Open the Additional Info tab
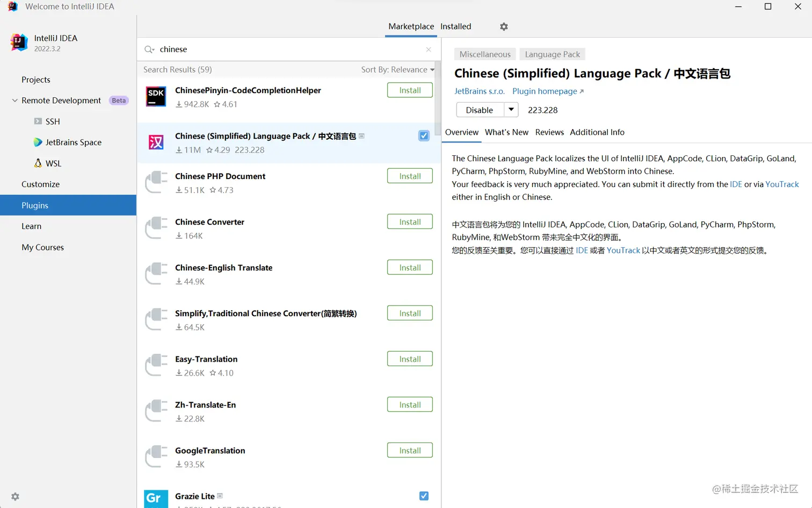 tap(597, 132)
